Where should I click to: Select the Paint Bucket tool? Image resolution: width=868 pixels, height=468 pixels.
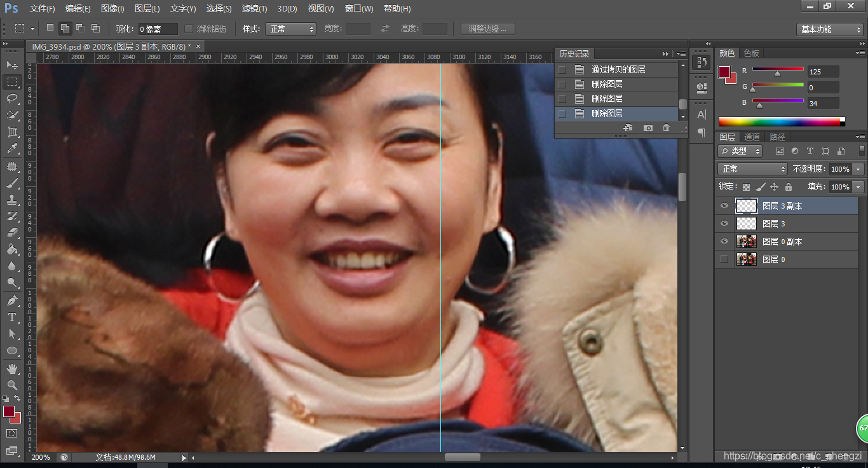pos(12,249)
